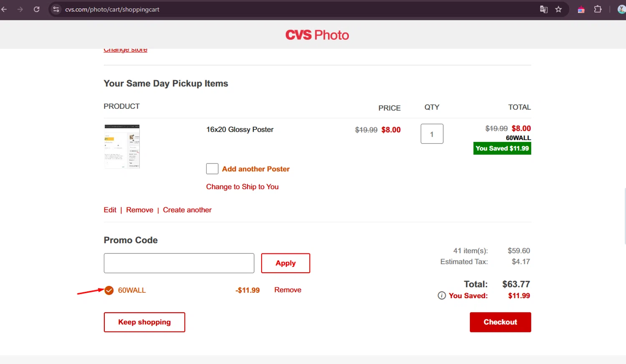Viewport: 626px width, 364px height.
Task: Click the 60WALL applied checkmark icon
Action: click(x=109, y=290)
